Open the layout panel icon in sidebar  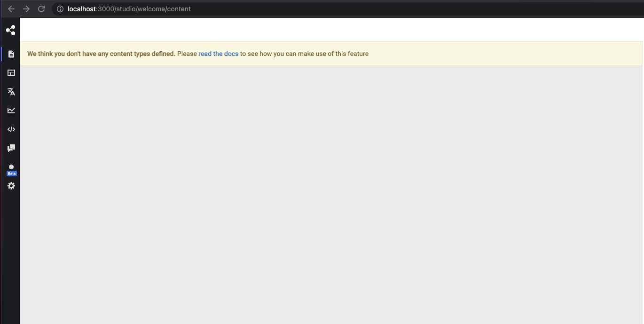(11, 73)
